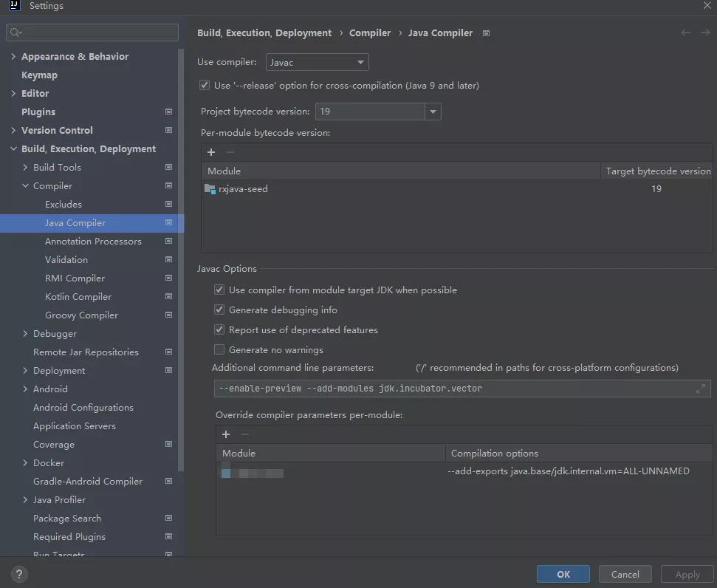This screenshot has height=588, width=717.
Task: Open Application Servers settings
Action: [x=75, y=426]
